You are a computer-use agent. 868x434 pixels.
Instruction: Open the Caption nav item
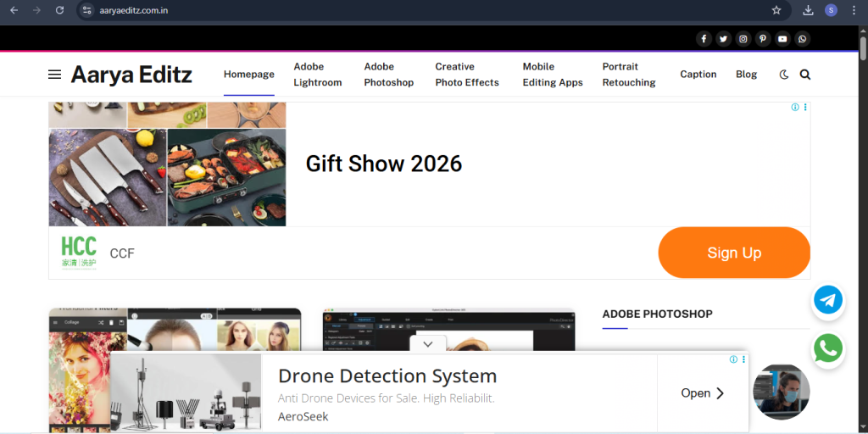click(x=698, y=75)
